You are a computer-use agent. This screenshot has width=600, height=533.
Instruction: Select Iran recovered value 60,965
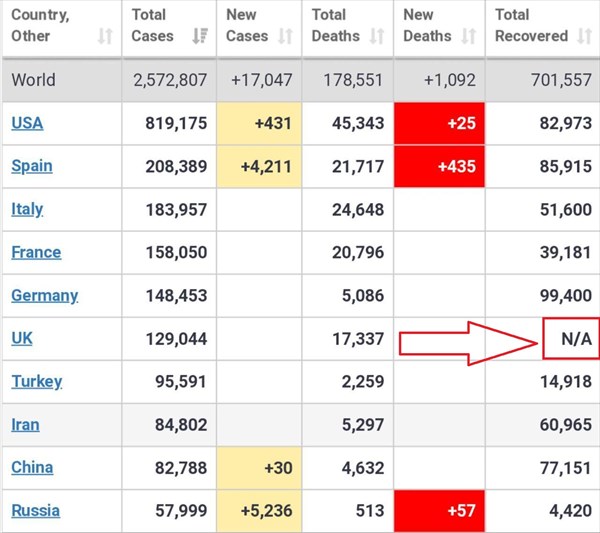566,425
